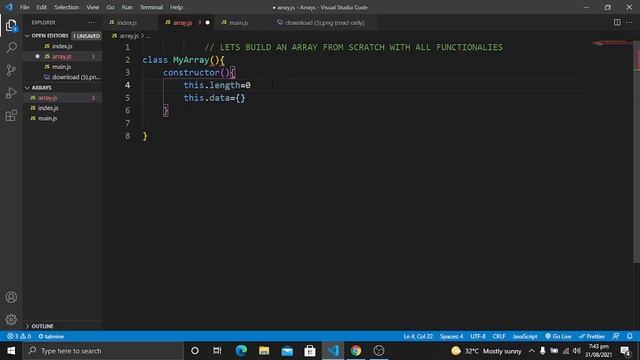This screenshot has width=640, height=360.
Task: Click the VS Code logo in title bar
Action: [x=9, y=7]
